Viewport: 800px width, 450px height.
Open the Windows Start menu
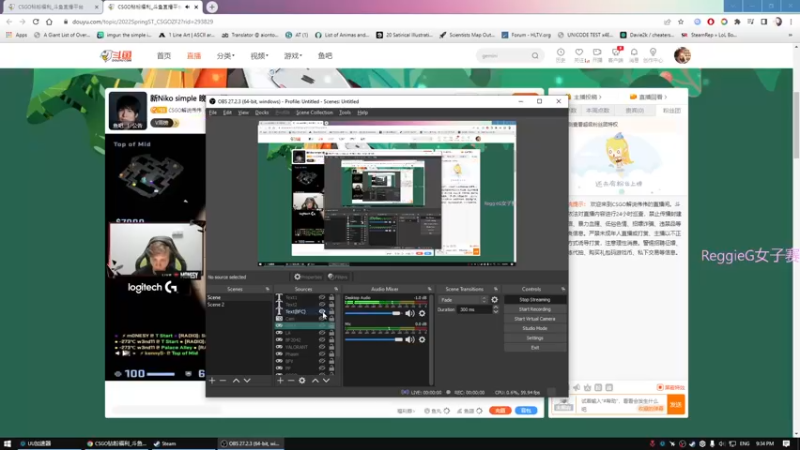7,443
